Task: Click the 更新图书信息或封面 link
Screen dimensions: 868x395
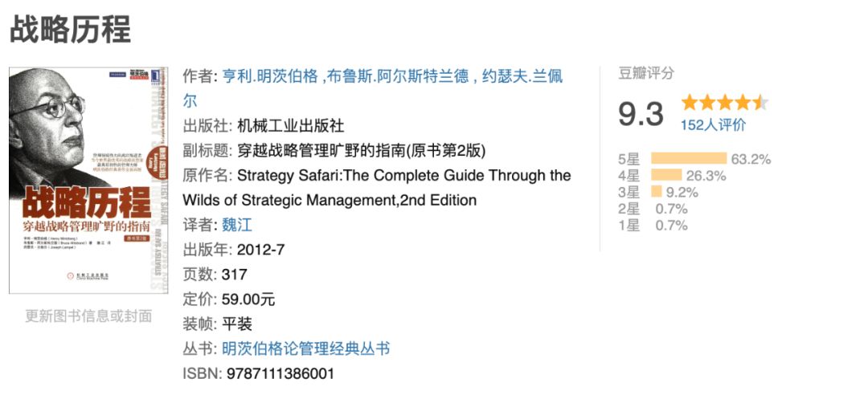Action: point(88,316)
